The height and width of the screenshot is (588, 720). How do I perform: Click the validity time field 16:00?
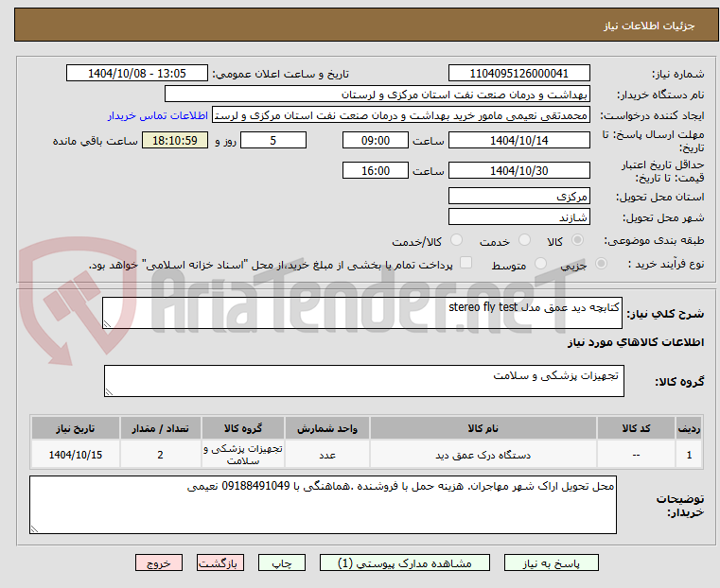click(376, 170)
